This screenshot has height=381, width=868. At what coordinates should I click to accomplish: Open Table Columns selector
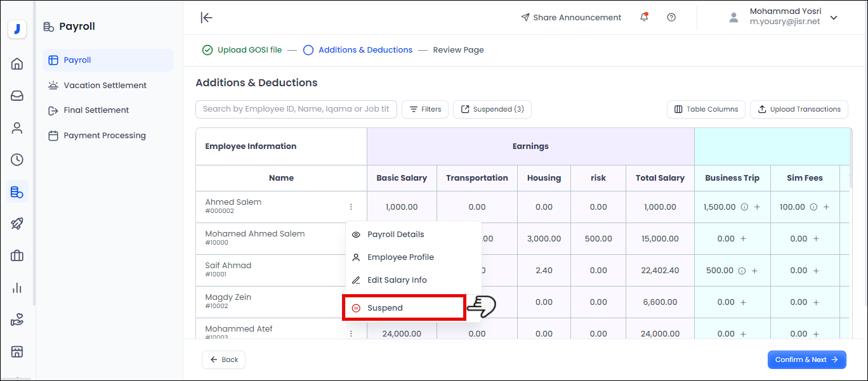pyautogui.click(x=706, y=109)
